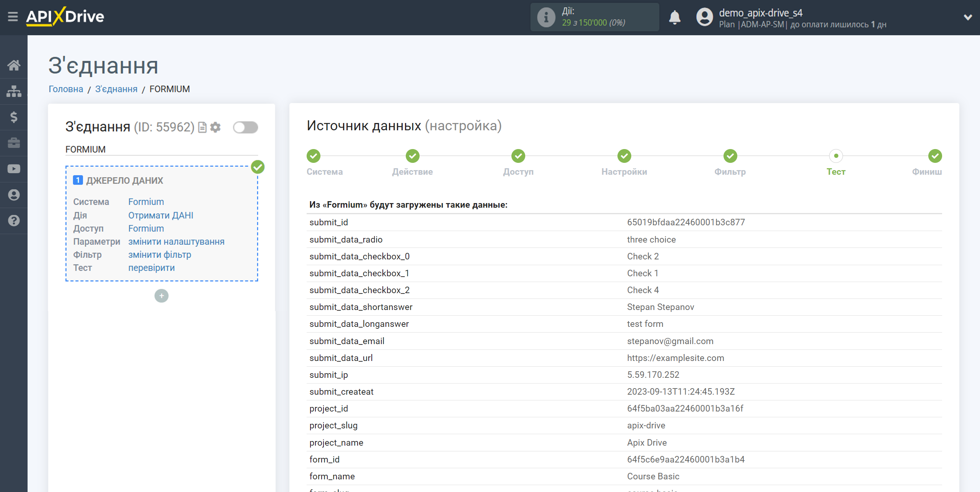
Task: Select the Система step
Action: pos(314,156)
